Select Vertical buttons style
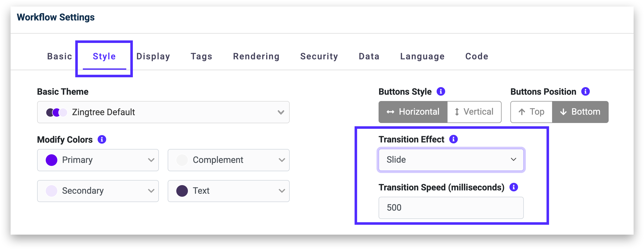Screen dimensions: 644x249 click(x=474, y=112)
